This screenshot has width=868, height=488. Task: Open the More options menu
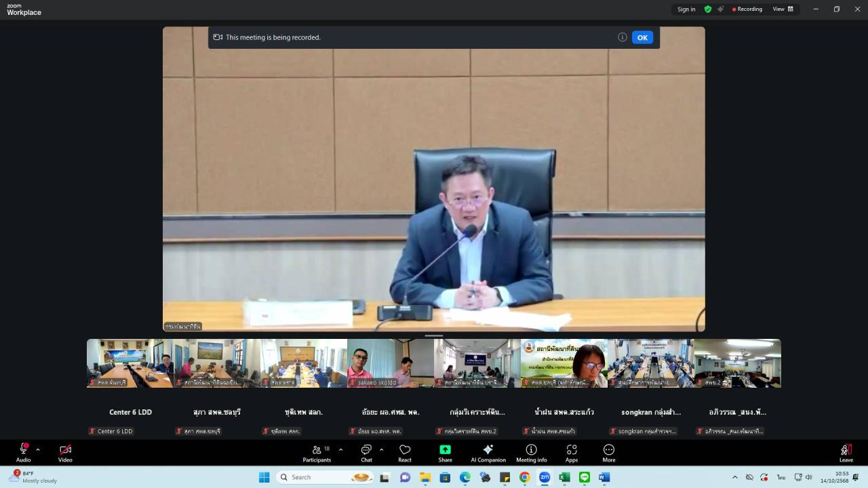tap(609, 453)
